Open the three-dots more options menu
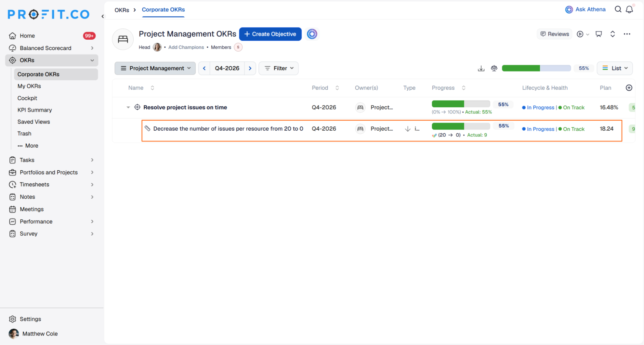The width and height of the screenshot is (644, 345). 627,34
